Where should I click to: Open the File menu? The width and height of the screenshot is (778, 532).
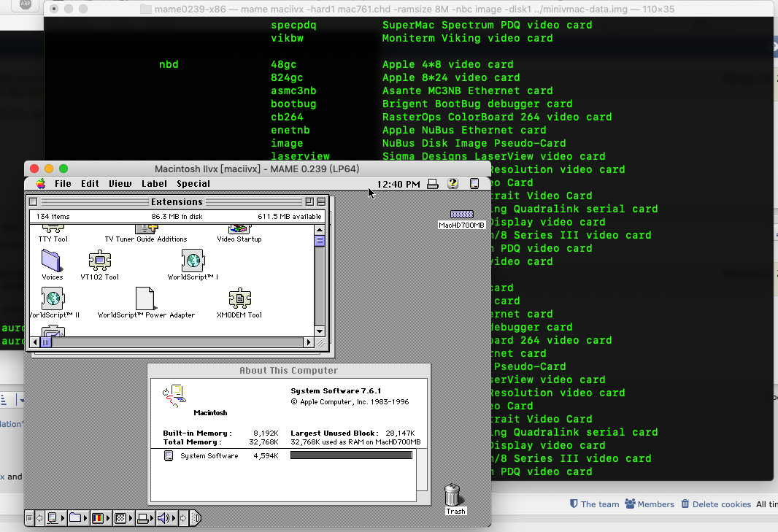click(x=63, y=184)
